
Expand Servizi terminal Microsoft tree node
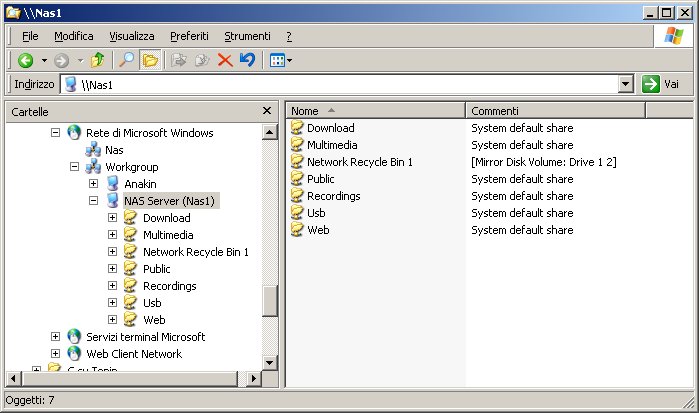click(56, 337)
